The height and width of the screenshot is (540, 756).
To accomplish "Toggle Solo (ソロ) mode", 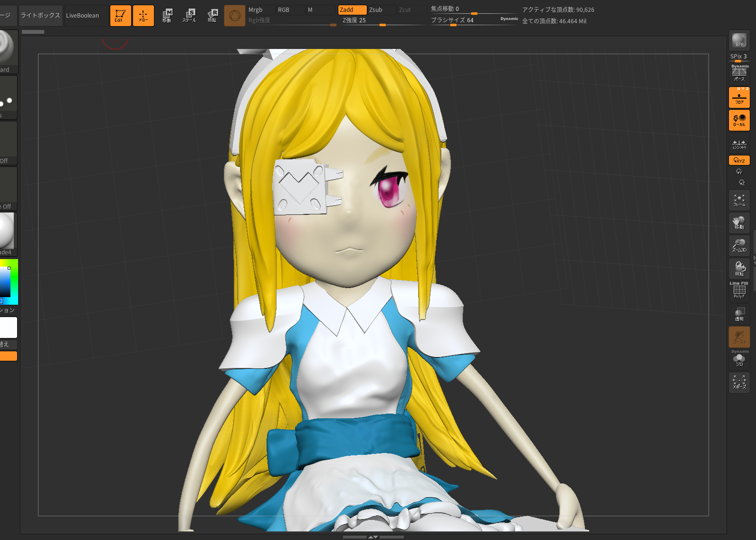I will 739,359.
